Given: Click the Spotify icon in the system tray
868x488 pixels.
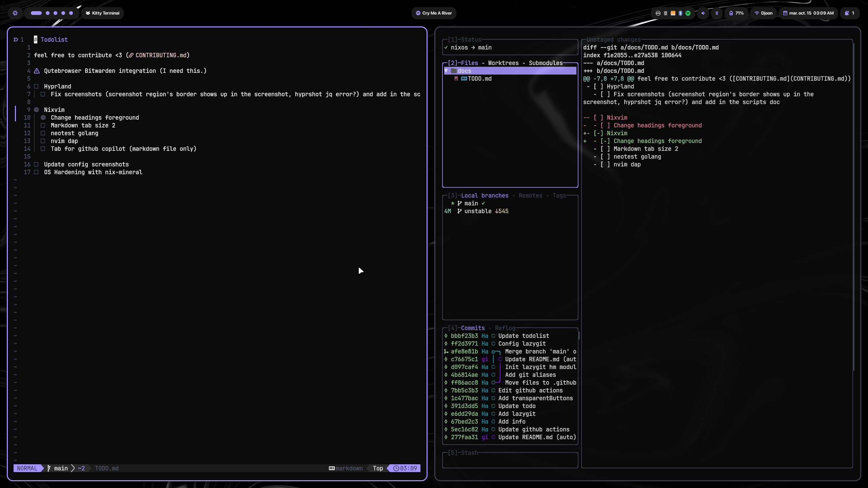Looking at the screenshot, I should click(688, 13).
